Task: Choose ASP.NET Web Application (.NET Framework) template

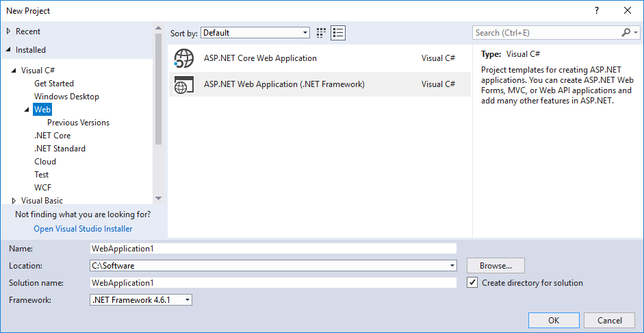Action: pyautogui.click(x=320, y=84)
